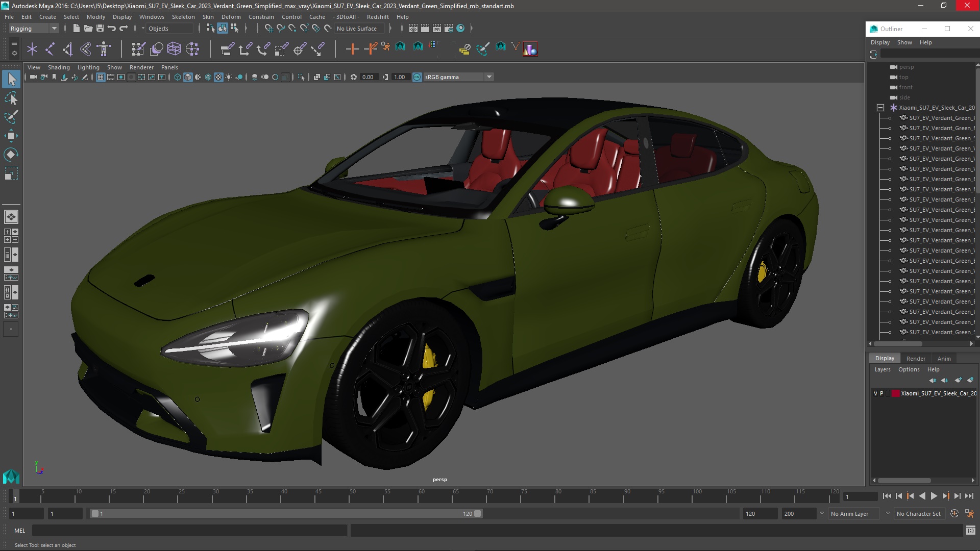This screenshot has width=980, height=551.
Task: Click the Four View layout icon
Action: coord(11,235)
